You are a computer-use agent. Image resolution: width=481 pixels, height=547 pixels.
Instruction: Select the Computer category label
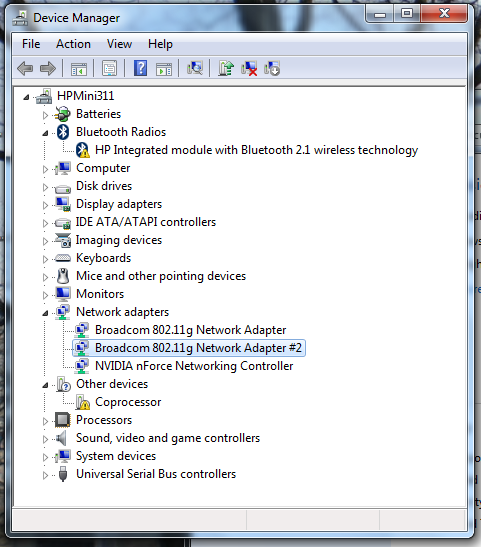pyautogui.click(x=103, y=168)
